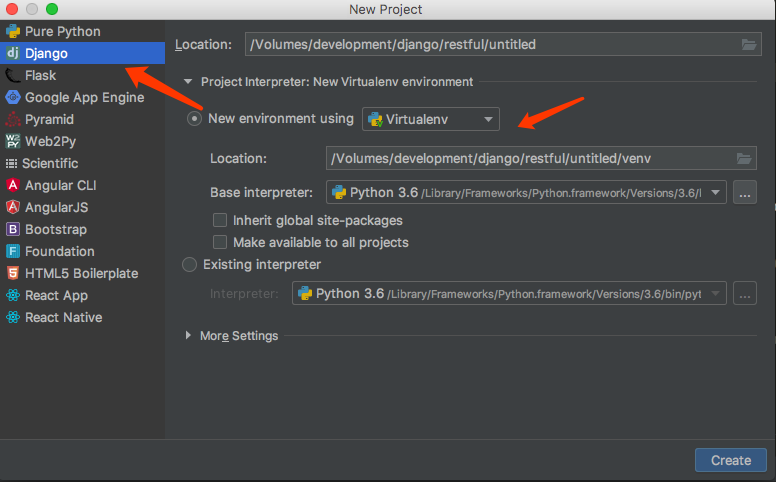Click the React Native atom icon
This screenshot has width=776, height=482.
(x=12, y=317)
